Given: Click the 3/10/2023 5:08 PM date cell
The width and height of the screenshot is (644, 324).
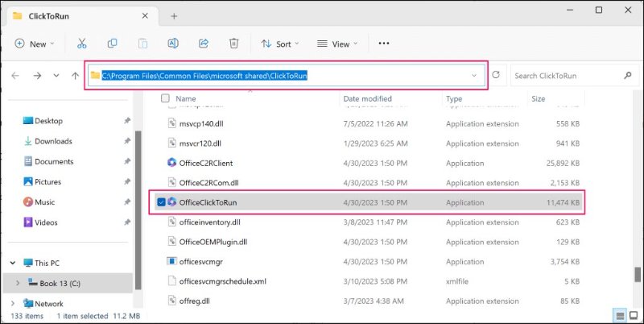Looking at the screenshot, I should pos(375,281).
